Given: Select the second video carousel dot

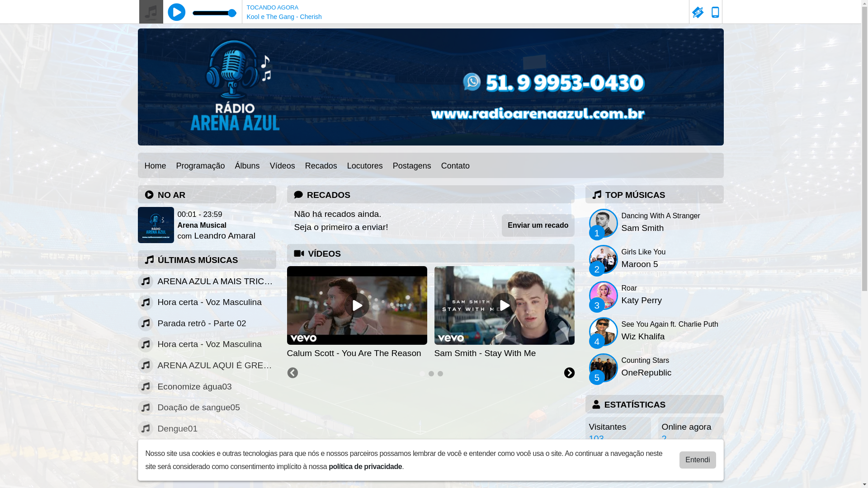Looking at the screenshot, I should pos(431,374).
